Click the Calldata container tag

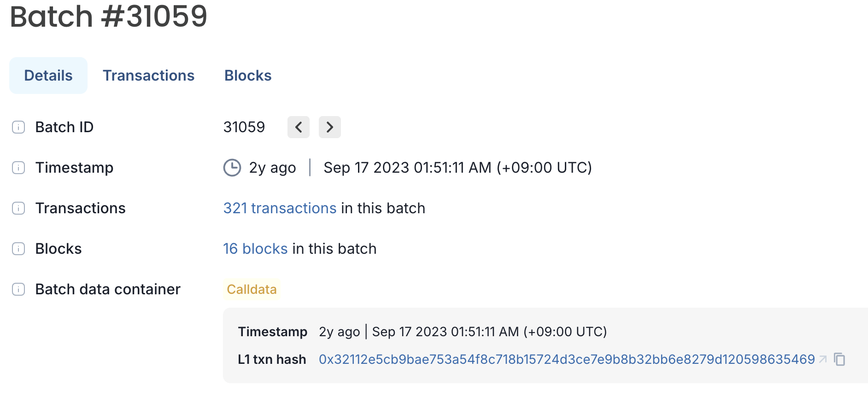tap(252, 289)
